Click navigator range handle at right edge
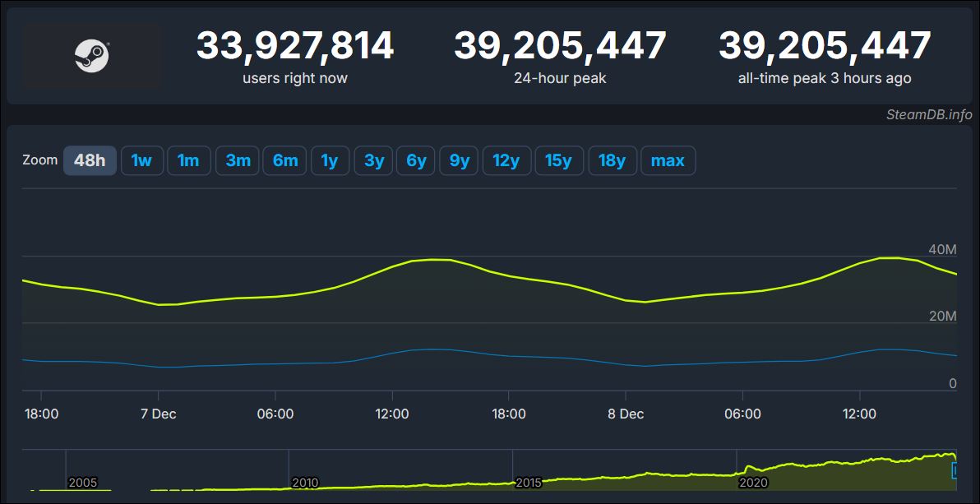Viewport: 980px width, 504px height. coord(955,470)
